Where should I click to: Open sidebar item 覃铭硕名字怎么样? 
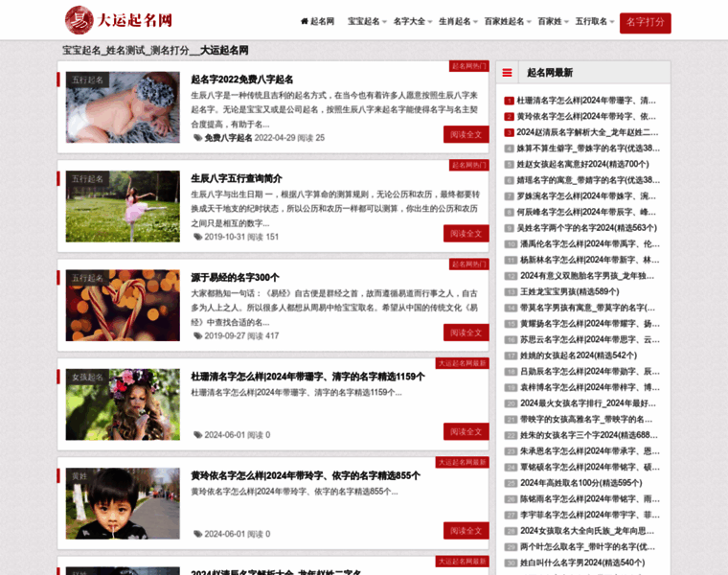[x=590, y=468]
